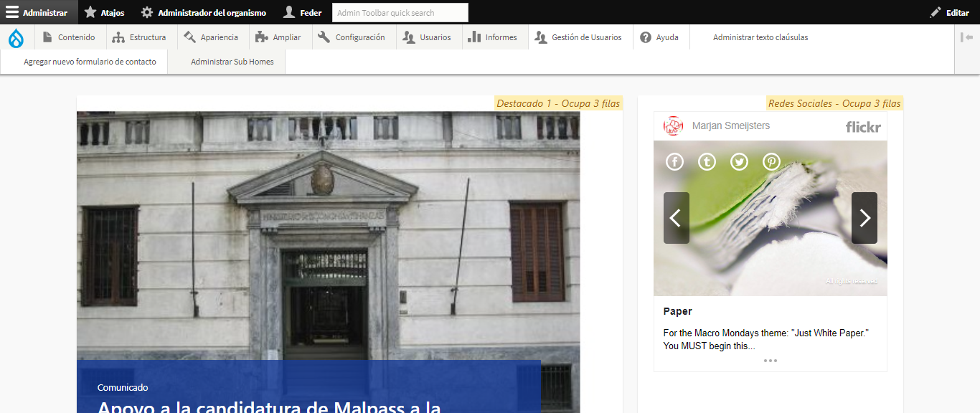Viewport: 980px width, 413px height.
Task: Open the Estructura menu
Action: coord(141,37)
